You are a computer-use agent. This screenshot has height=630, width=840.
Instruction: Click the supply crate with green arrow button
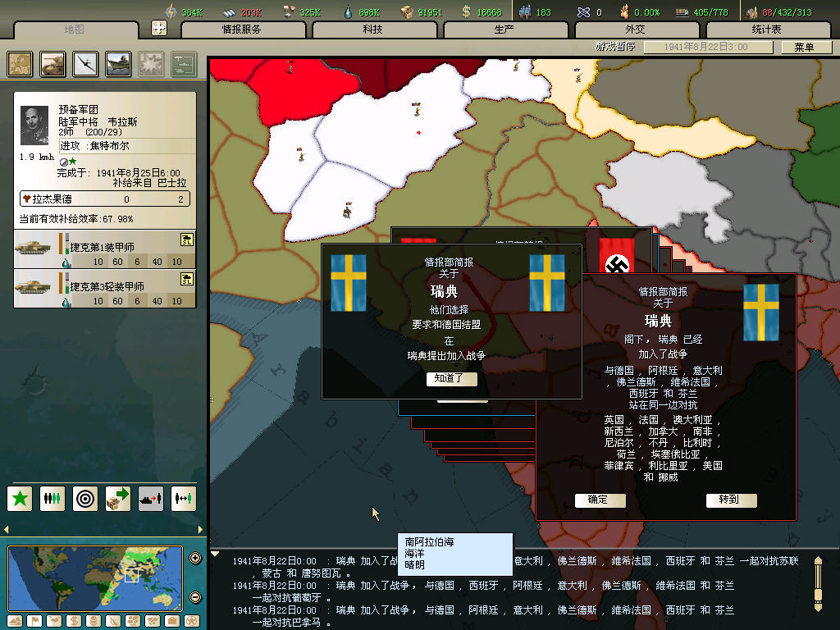pos(118,499)
